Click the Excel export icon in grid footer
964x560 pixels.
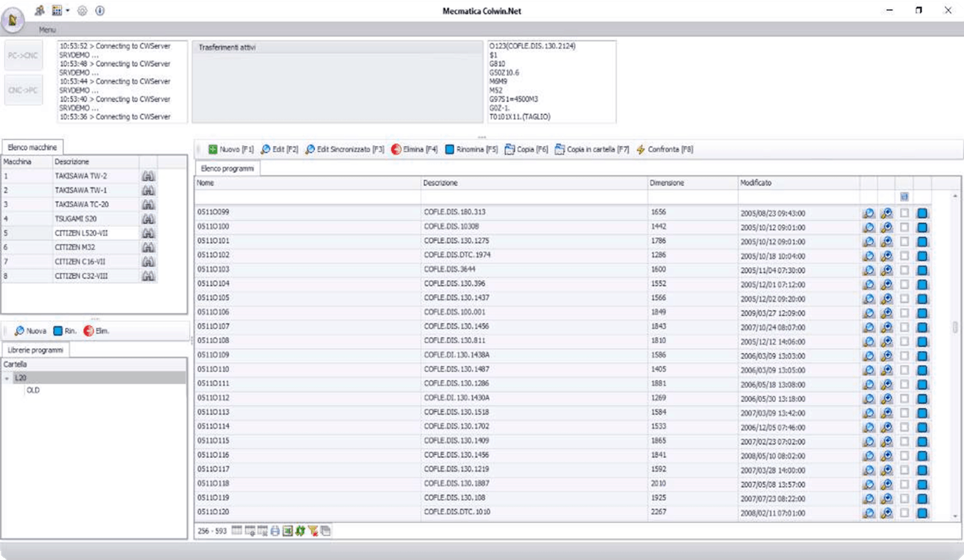point(288,531)
